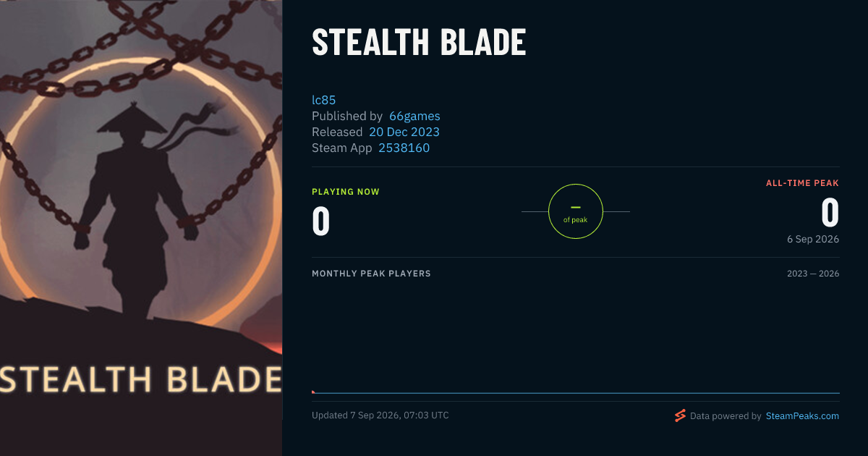Click the Playing Now count
The image size is (868, 456).
coord(321,221)
